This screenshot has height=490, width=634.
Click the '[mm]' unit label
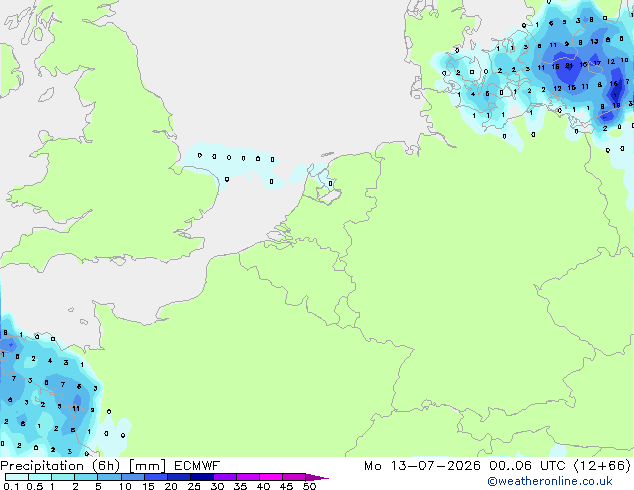pyautogui.click(x=147, y=466)
